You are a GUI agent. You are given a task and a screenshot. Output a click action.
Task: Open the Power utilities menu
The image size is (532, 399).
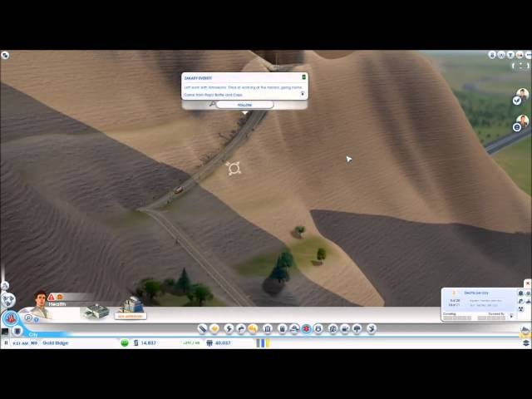pyautogui.click(x=229, y=329)
